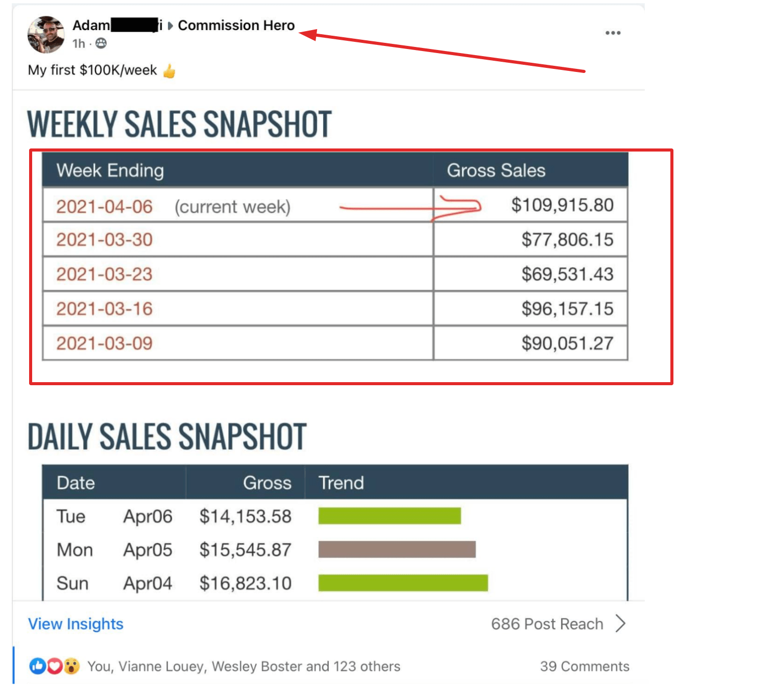
Task: Open the 2021-03-16 week ending date
Action: point(104,309)
